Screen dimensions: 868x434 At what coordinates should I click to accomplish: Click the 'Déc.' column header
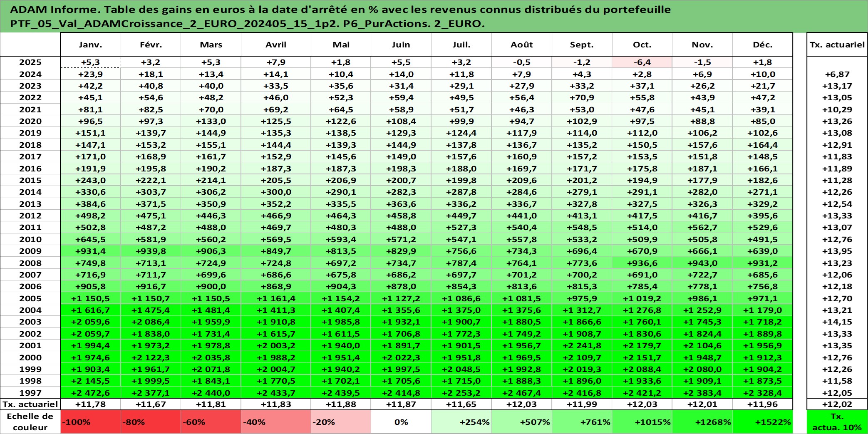(x=763, y=45)
